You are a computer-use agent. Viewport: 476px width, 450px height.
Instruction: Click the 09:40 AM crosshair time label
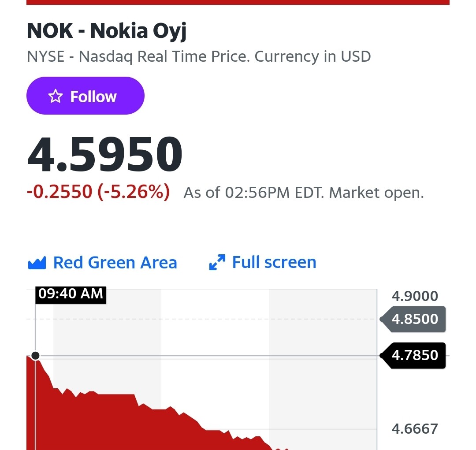pos(71,294)
